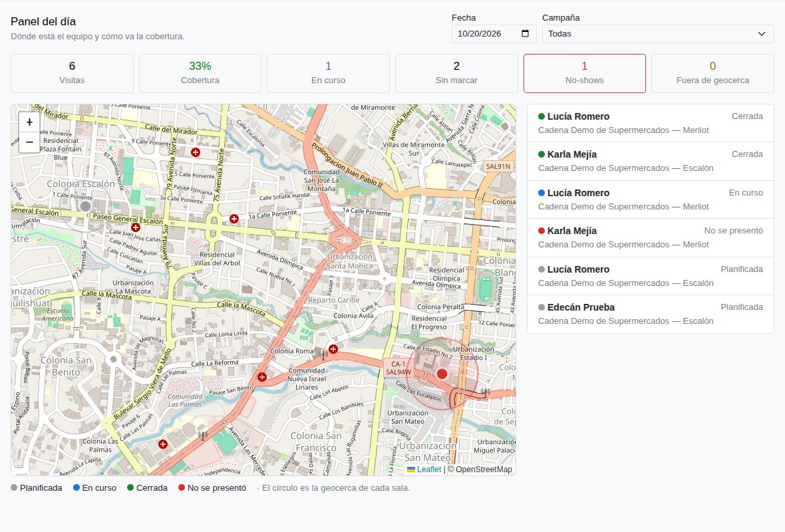Open Lucía Romero's Cerrada visit row
The width and height of the screenshot is (785, 532).
pos(651,123)
